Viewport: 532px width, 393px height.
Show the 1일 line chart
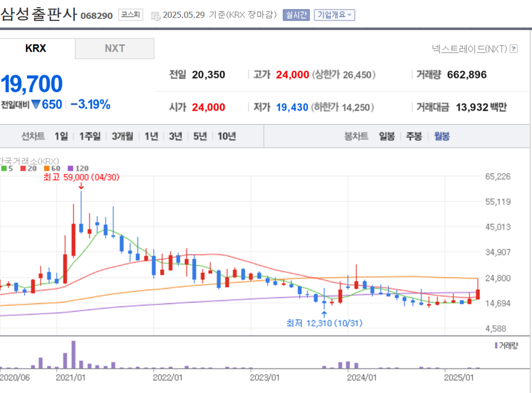coord(61,136)
